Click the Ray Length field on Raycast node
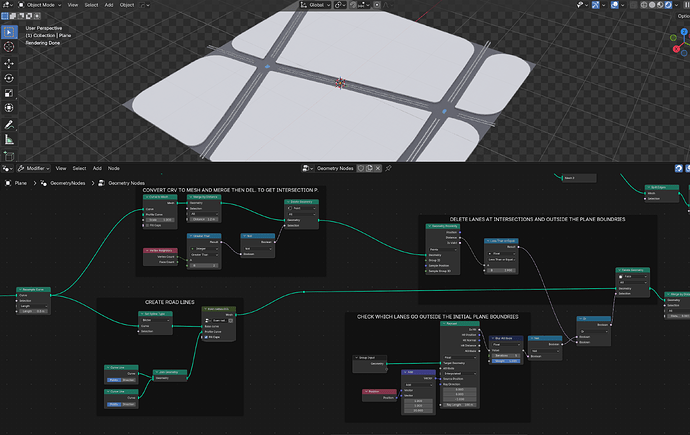Viewport: 690px width, 435px height. pyautogui.click(x=459, y=405)
